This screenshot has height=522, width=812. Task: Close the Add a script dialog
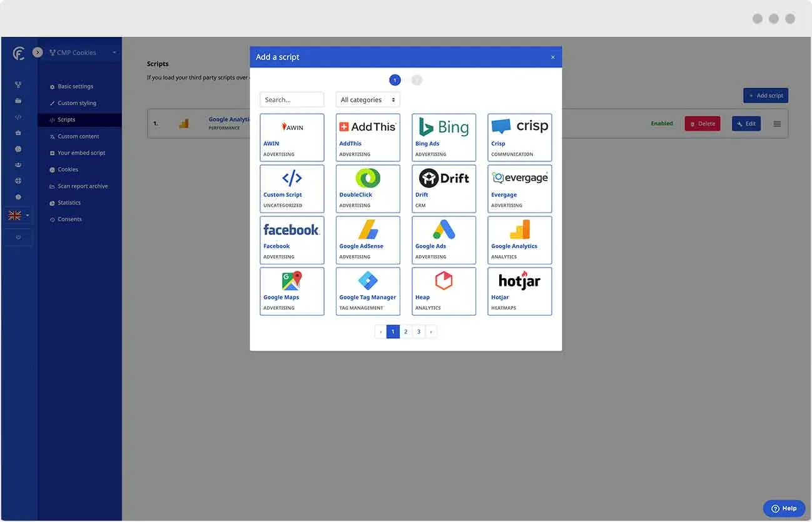552,58
